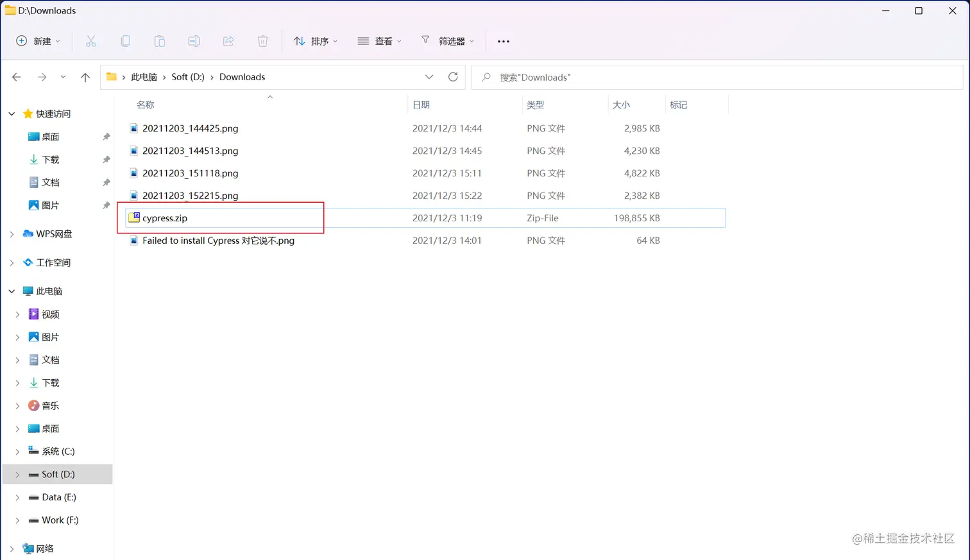The width and height of the screenshot is (970, 560).
Task: Sort by the 大小 column header
Action: coord(621,105)
